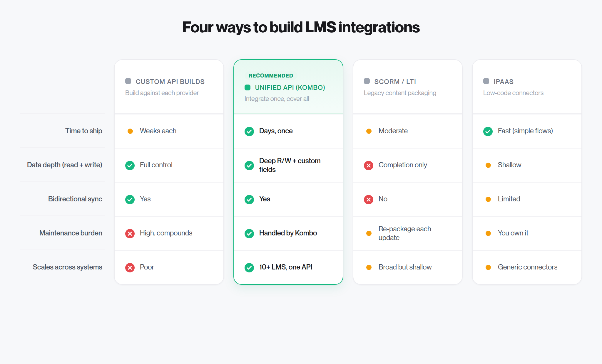Click the page title Four ways to build LMS integrations
This screenshot has height=364, width=602.
click(x=301, y=27)
